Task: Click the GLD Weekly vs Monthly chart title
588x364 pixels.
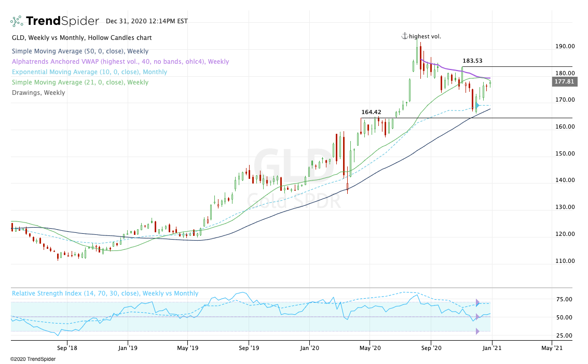Action: [82, 38]
